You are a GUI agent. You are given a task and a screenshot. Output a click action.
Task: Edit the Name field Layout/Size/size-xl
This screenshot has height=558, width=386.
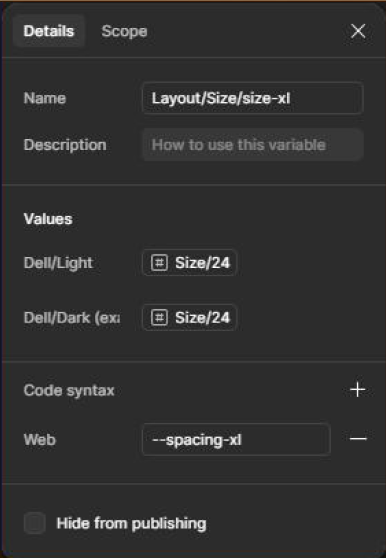click(x=253, y=98)
